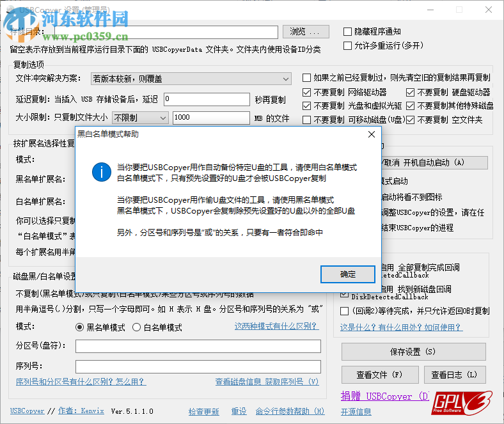Screen dimensions: 504x424
Task: Click the 1000 MB size input field
Action: [x=211, y=118]
